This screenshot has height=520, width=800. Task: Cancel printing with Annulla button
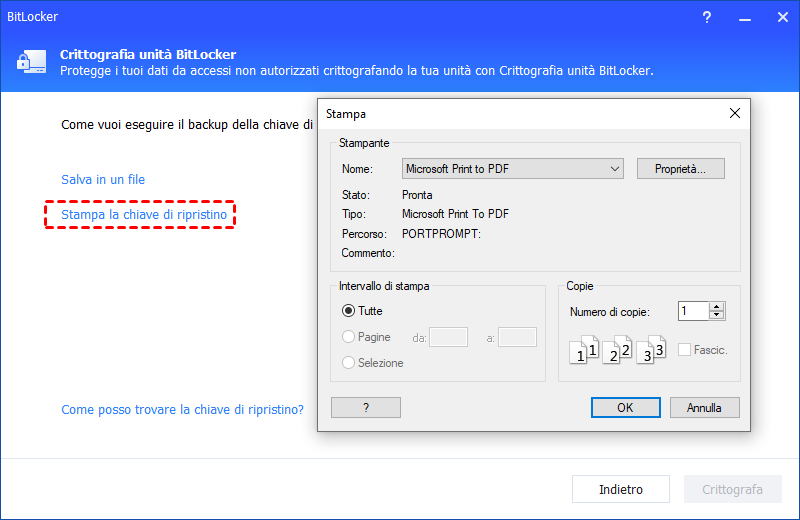704,408
